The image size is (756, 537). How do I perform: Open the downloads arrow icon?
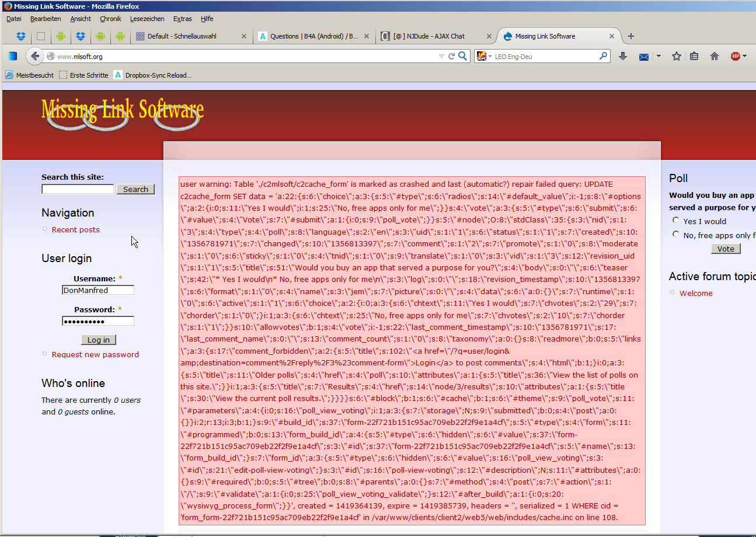point(623,56)
